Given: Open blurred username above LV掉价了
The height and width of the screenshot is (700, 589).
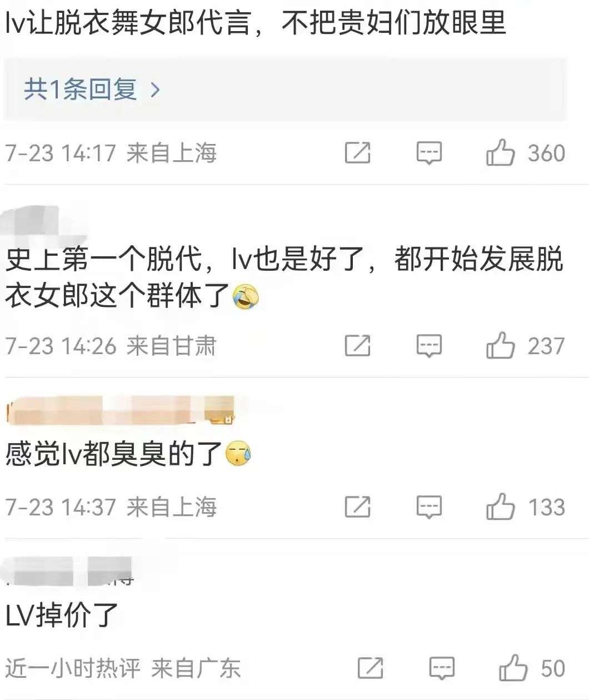Looking at the screenshot, I should (69, 571).
